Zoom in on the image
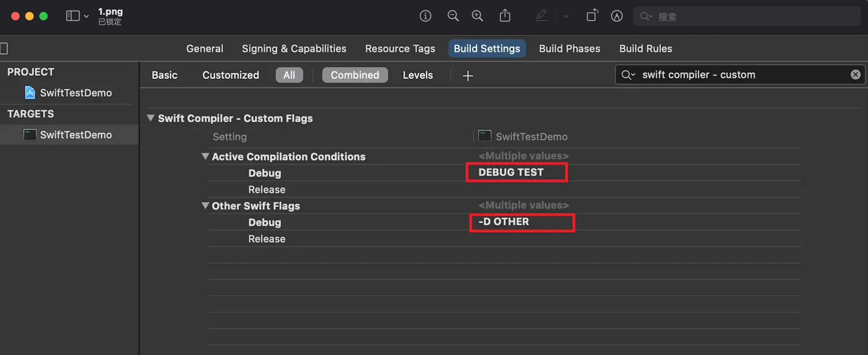Viewport: 868px width, 355px height. tap(477, 16)
